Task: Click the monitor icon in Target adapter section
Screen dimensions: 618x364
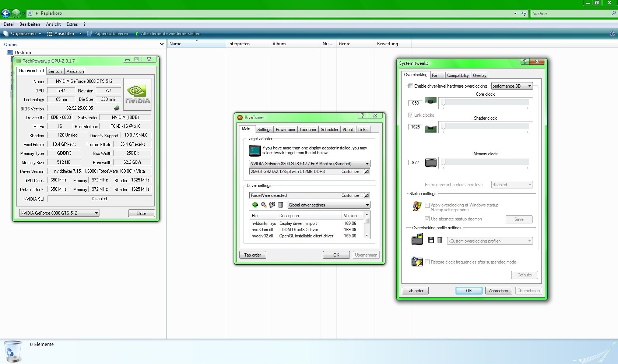Action: [254, 151]
